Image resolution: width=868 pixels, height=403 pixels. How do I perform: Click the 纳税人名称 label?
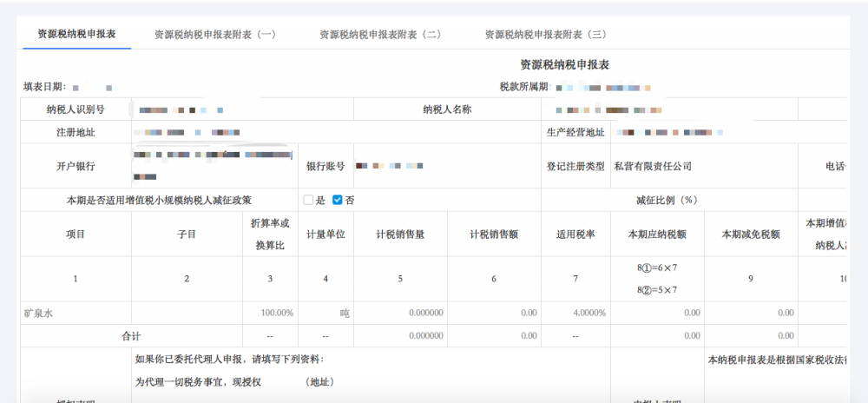(x=447, y=109)
